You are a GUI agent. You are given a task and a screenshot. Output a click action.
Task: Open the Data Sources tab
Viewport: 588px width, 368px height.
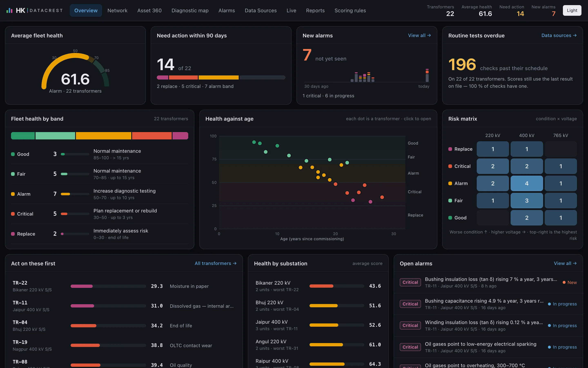click(x=261, y=10)
